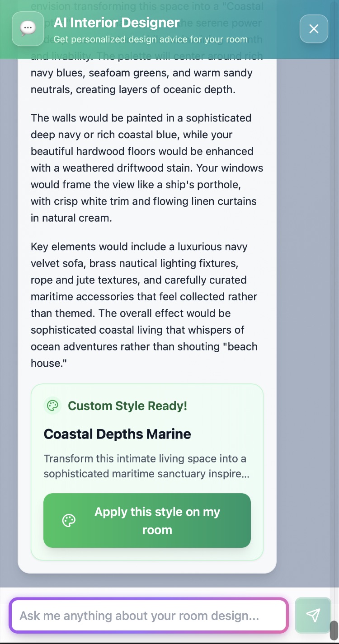Viewport: 339px width, 644px height.
Task: Click the "Custom Style Ready!" label
Action: pyautogui.click(x=127, y=406)
